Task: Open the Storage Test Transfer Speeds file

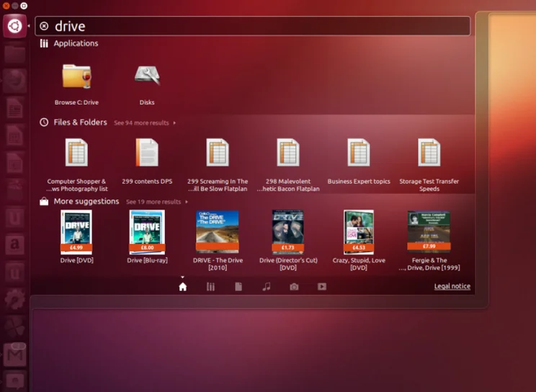Action: pos(429,153)
